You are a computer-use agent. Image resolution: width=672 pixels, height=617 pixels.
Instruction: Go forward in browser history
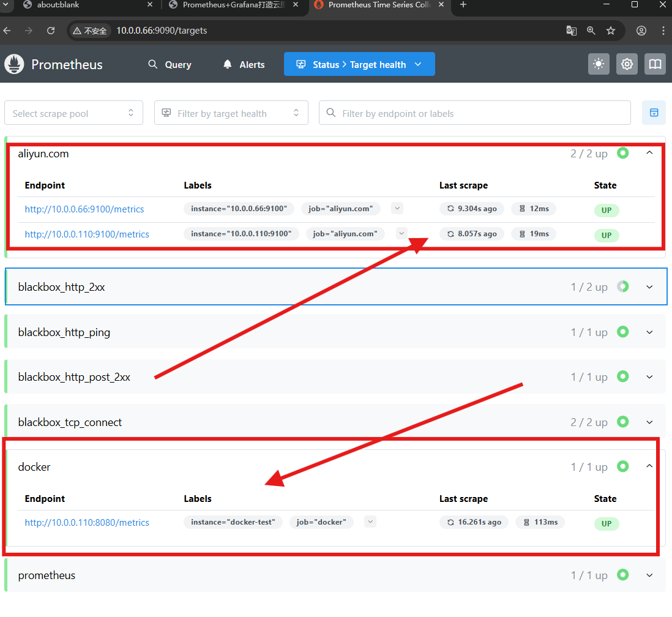click(28, 31)
